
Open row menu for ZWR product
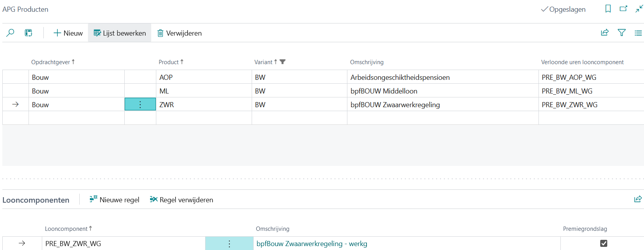click(x=140, y=104)
